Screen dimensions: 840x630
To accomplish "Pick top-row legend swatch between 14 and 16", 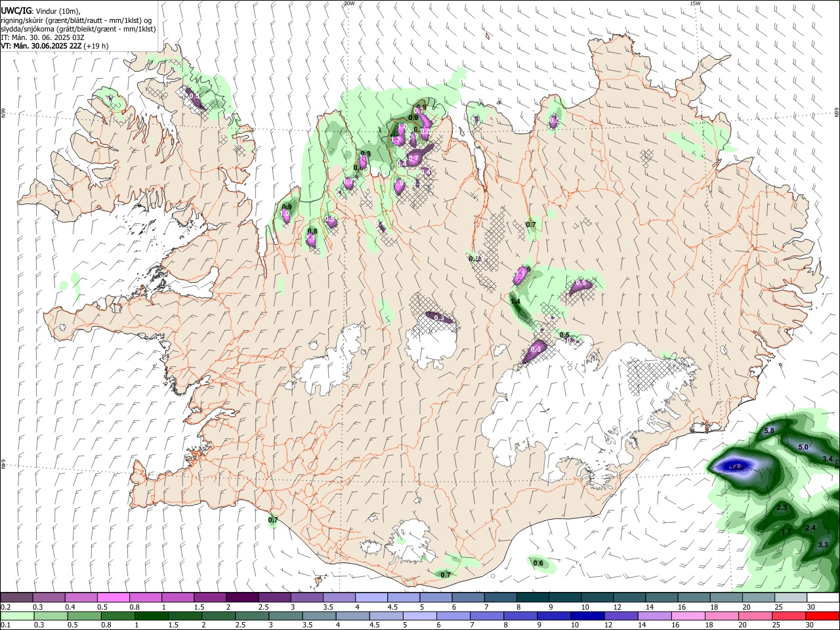I will (x=661, y=598).
